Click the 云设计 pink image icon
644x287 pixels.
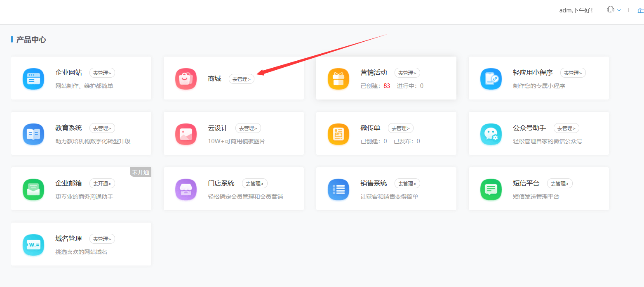point(186,134)
